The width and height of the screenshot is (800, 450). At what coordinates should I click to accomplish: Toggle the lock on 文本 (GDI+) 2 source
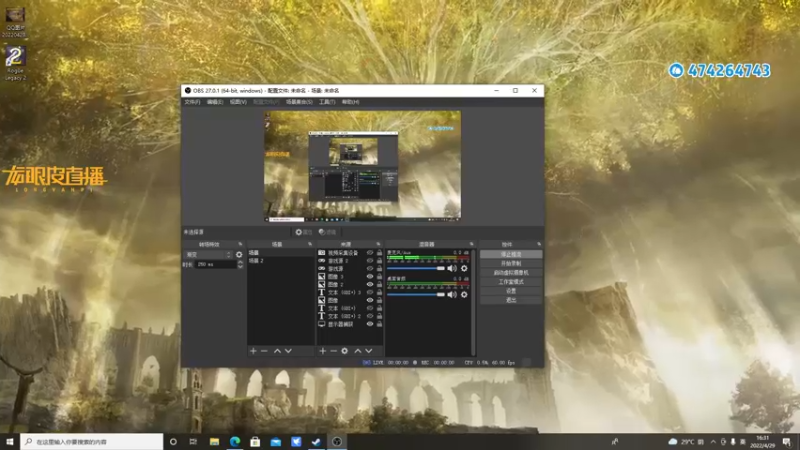click(x=379, y=316)
